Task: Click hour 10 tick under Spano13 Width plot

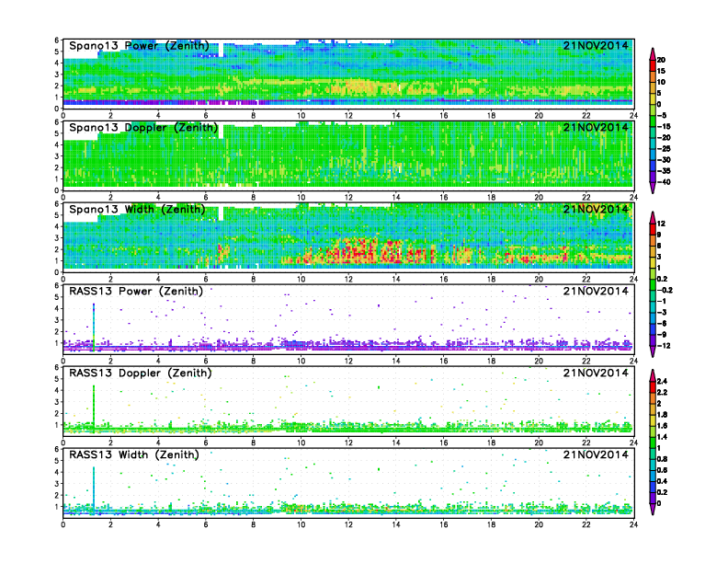Action: click(301, 279)
